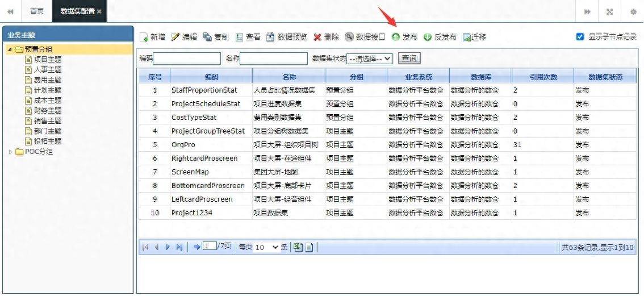
Task: Select the StaffProportionStat row
Action: point(388,90)
